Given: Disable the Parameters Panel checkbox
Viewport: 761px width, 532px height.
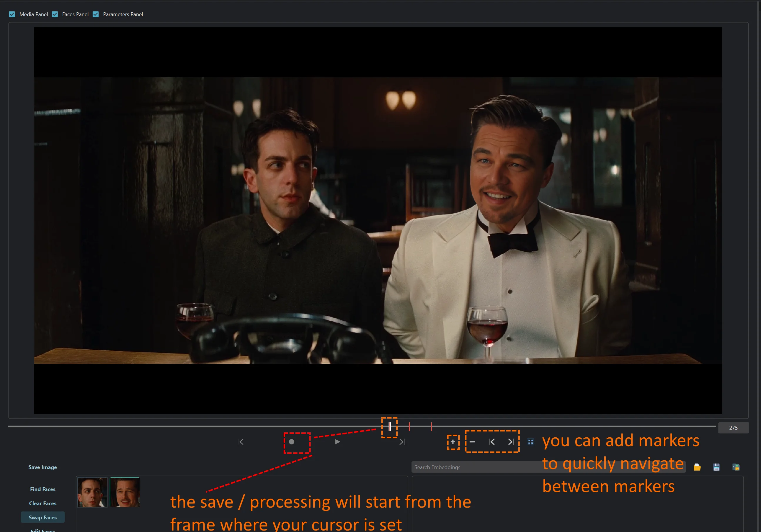Looking at the screenshot, I should tap(96, 14).
